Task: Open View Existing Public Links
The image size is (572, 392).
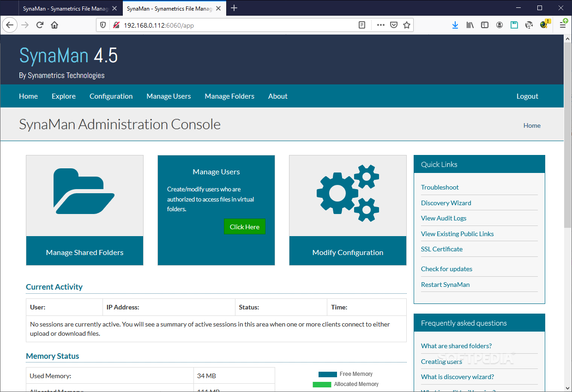Action: [x=458, y=234]
